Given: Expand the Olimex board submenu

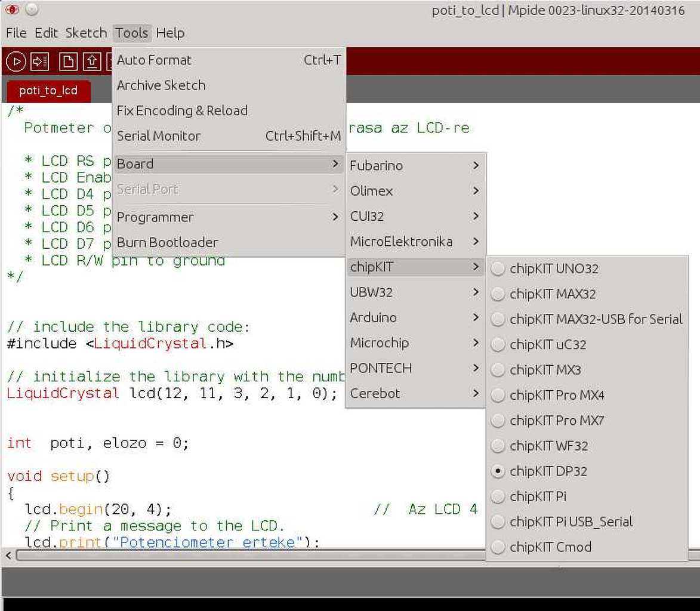Looking at the screenshot, I should tap(415, 191).
